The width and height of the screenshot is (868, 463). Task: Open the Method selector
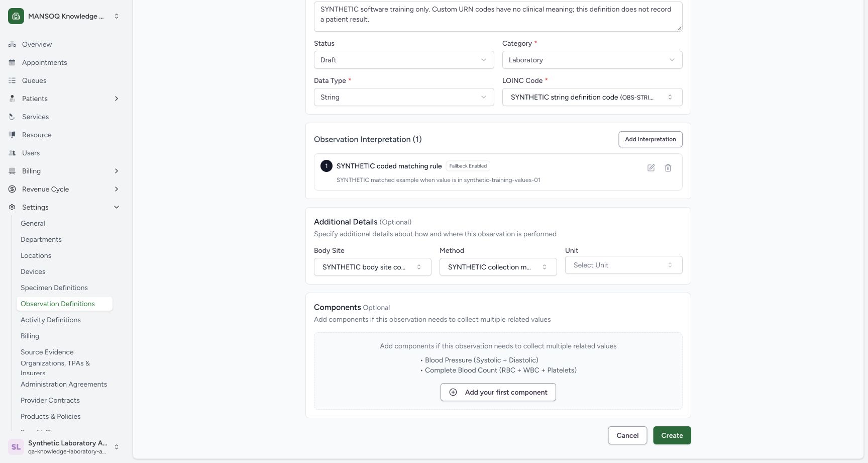coord(498,267)
